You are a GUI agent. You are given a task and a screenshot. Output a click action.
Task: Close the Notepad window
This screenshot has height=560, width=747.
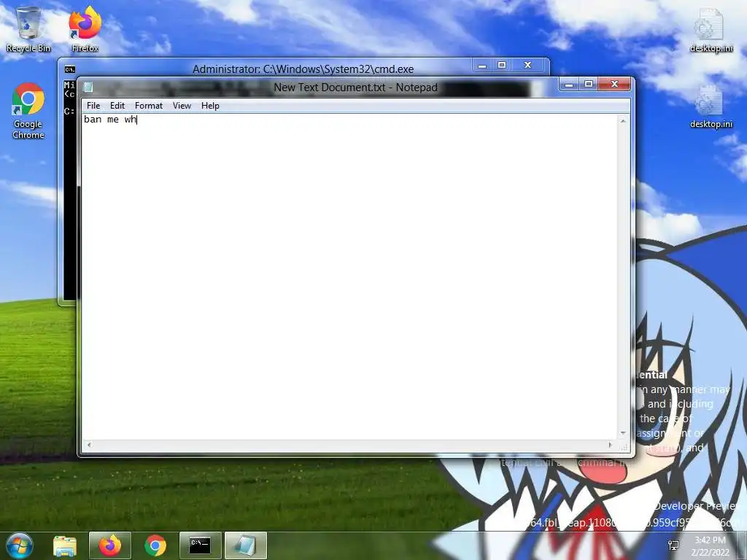pyautogui.click(x=614, y=85)
